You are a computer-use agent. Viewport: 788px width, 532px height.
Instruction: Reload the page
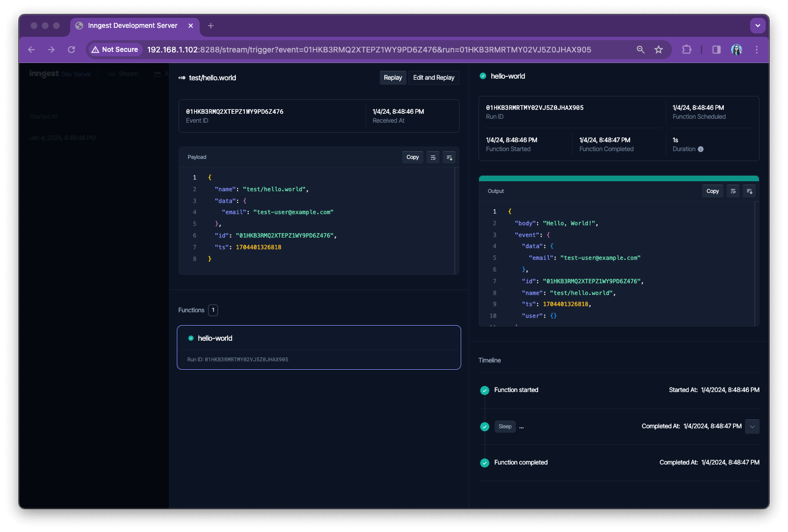click(71, 50)
